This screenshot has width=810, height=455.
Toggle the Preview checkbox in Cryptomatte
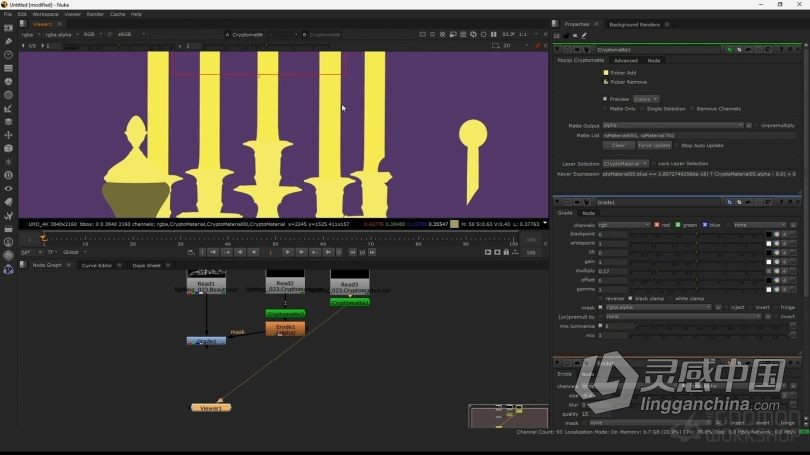(x=605, y=99)
